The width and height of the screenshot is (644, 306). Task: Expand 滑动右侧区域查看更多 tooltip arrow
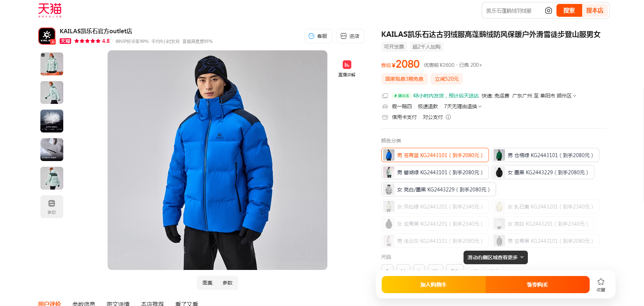click(x=522, y=257)
